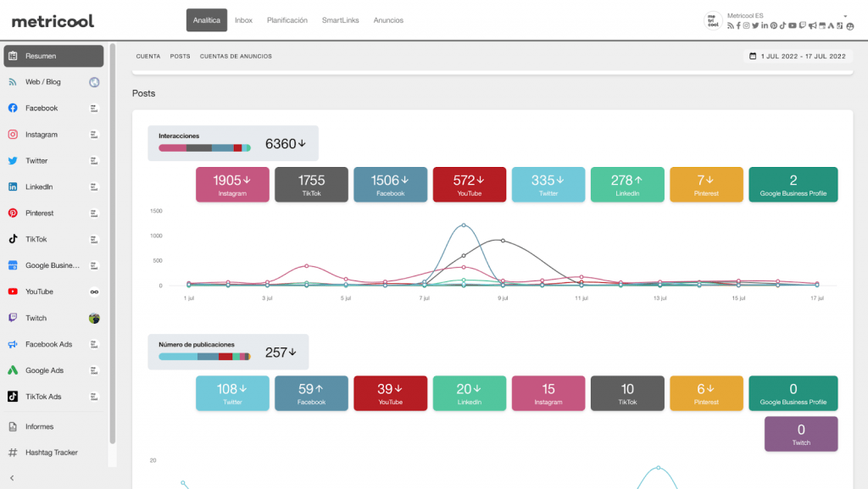Click the YouTube row link badge
The image size is (868, 489).
click(94, 292)
